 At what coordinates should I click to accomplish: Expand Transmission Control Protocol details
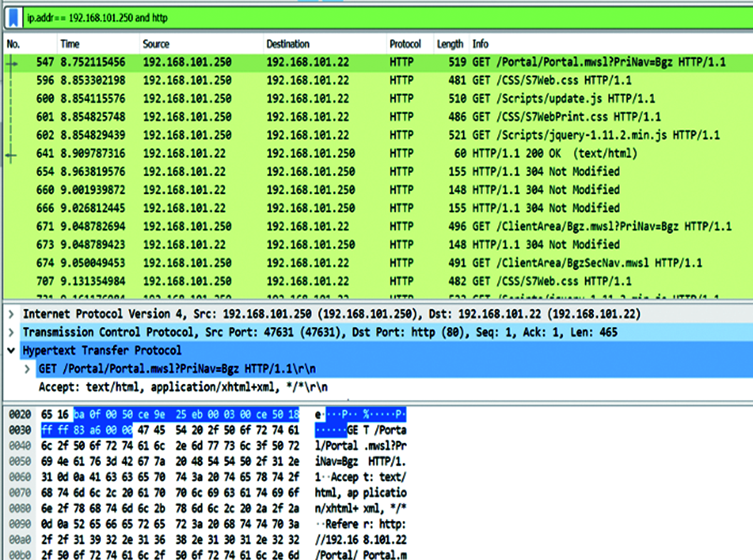coord(12,332)
